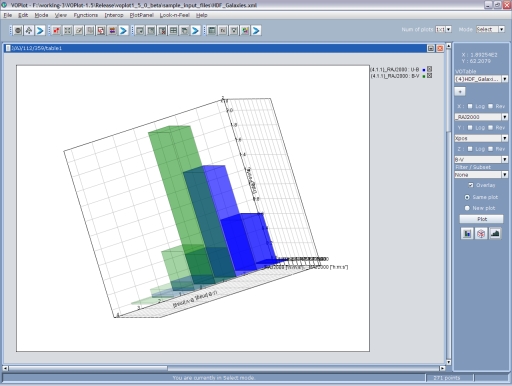Image resolution: width=512 pixels, height=386 pixels.
Task: Click the filter funnel toolbar icon
Action: pos(234,31)
